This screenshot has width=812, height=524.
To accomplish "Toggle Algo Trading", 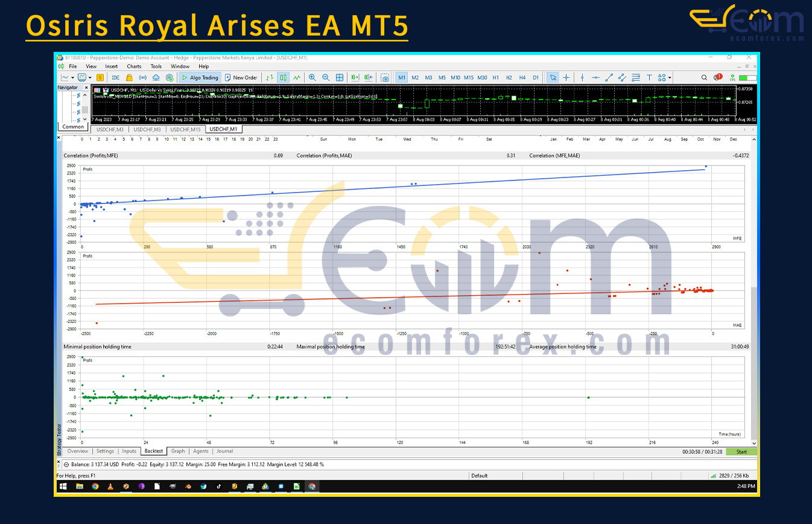I will pyautogui.click(x=200, y=77).
